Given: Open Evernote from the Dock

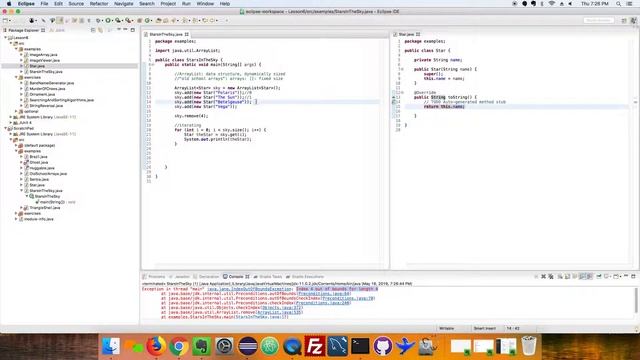Looking at the screenshot, I should click(202, 346).
